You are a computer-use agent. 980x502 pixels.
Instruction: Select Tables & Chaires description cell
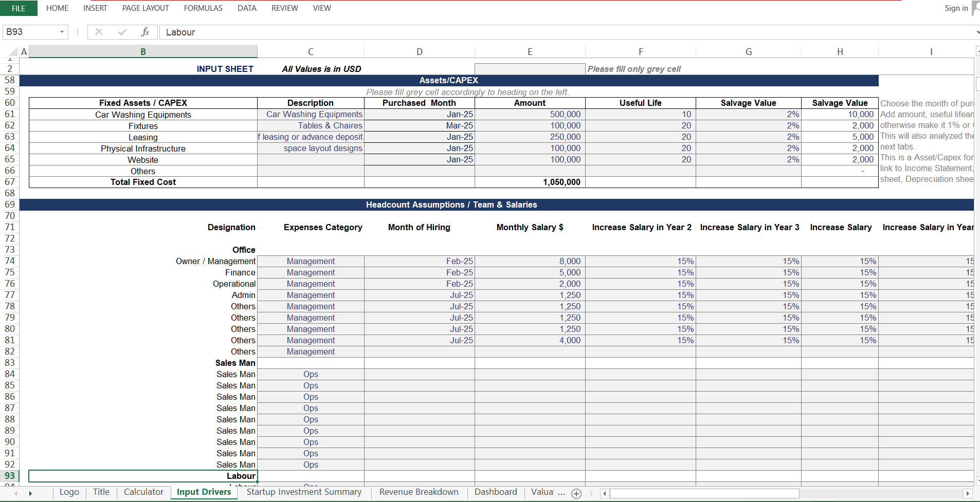[x=311, y=125]
